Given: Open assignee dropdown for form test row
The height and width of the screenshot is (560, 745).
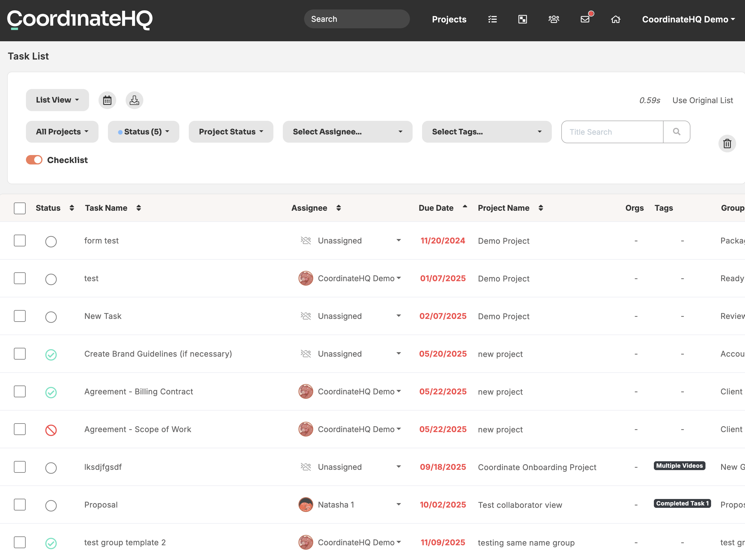Looking at the screenshot, I should (398, 240).
